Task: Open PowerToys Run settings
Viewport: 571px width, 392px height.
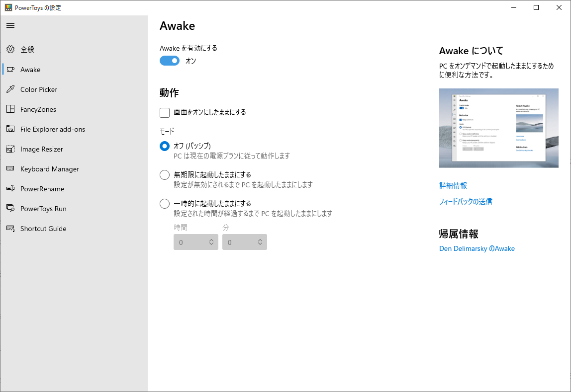Action: pyautogui.click(x=74, y=209)
